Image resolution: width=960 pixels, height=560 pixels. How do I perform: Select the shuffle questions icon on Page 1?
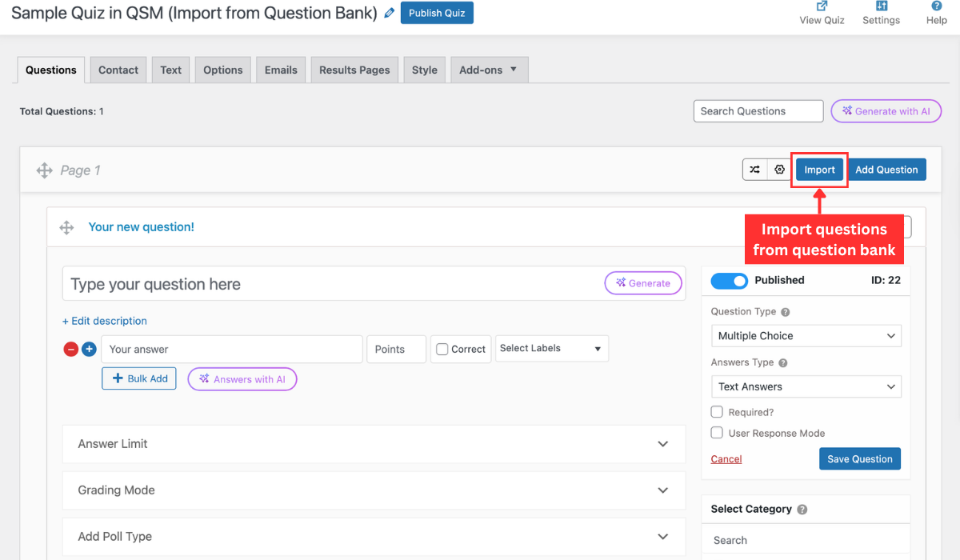coord(754,169)
